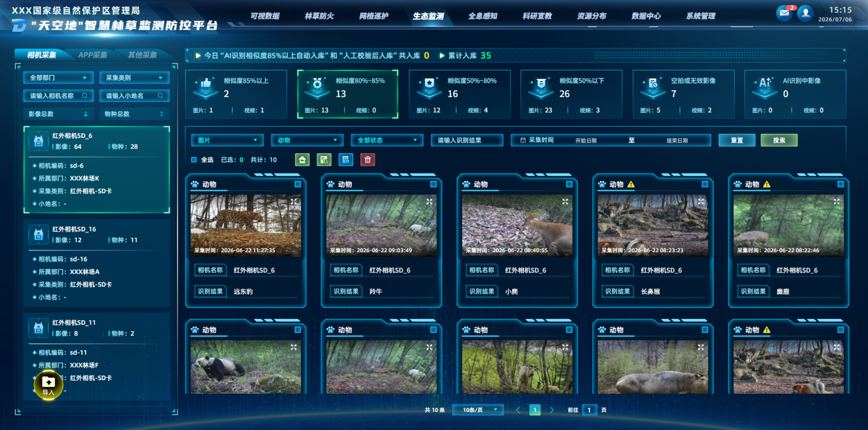This screenshot has width=868, height=430.
Task: Switch to the APP采集 tab
Action: (x=93, y=55)
